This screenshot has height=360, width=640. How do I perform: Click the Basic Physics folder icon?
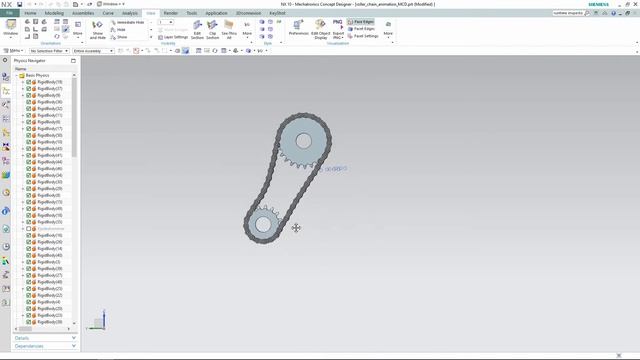22,76
